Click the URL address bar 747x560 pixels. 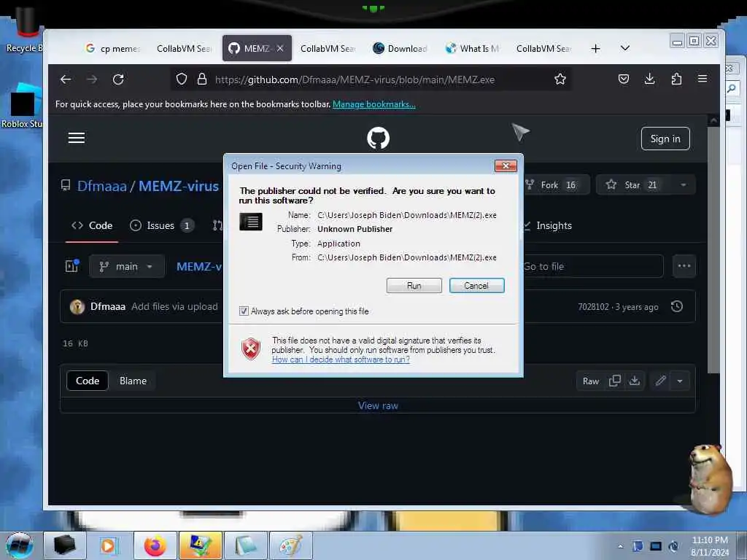point(355,79)
